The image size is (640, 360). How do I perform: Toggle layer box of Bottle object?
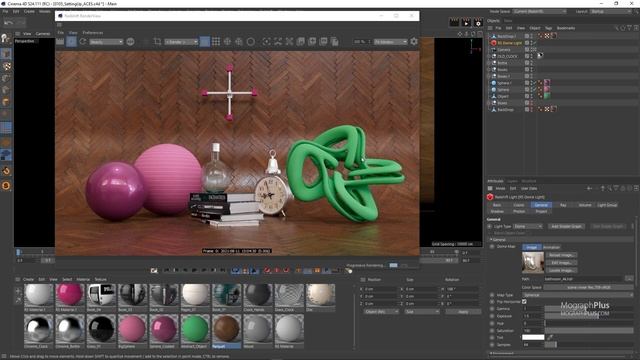pos(527,63)
